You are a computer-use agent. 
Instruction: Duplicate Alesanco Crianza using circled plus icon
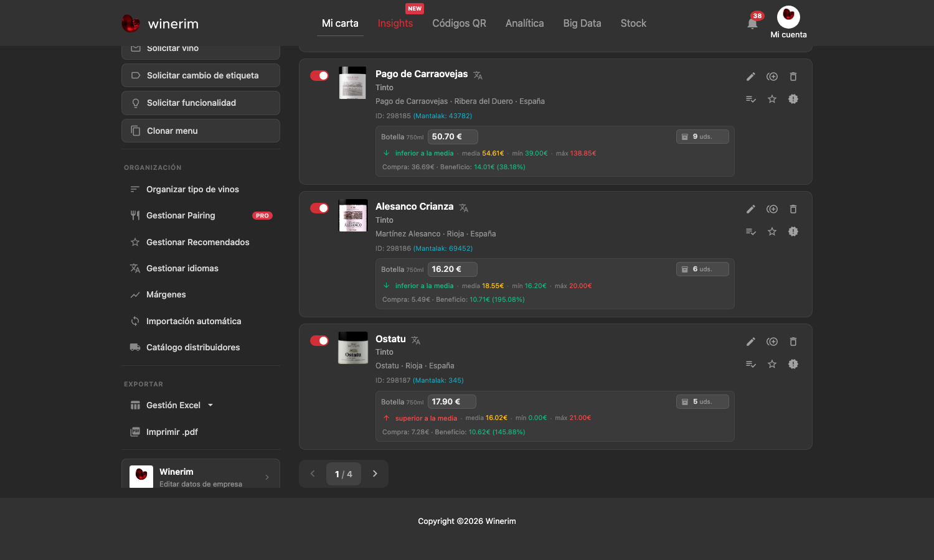[772, 209]
